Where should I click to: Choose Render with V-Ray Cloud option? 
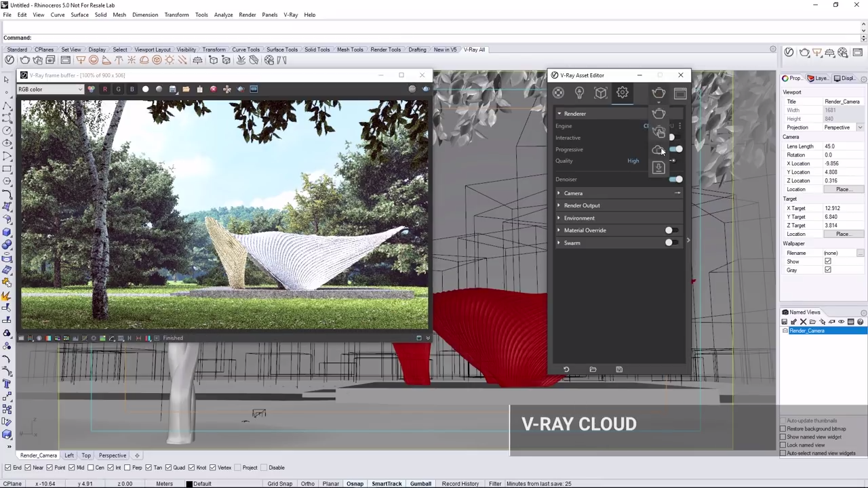658,150
